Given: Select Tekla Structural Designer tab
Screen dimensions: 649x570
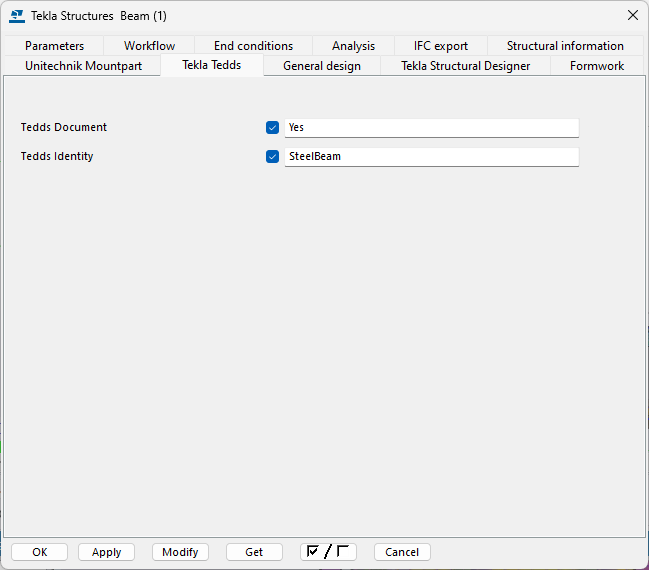Looking at the screenshot, I should click(x=465, y=66).
